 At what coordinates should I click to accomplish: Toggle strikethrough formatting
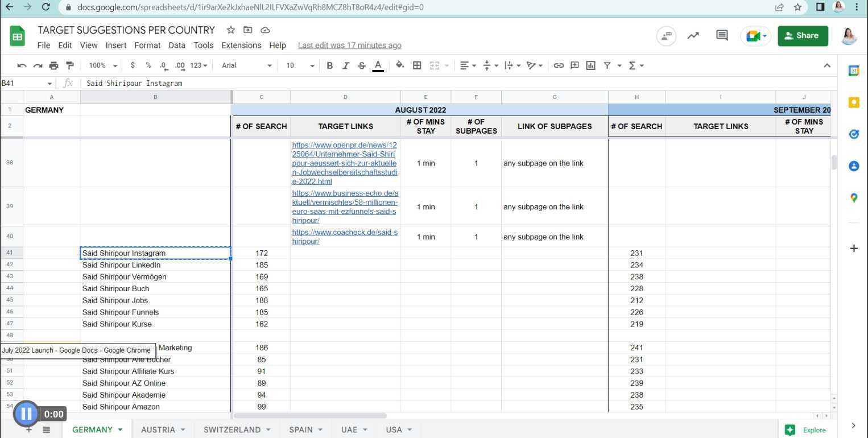361,65
